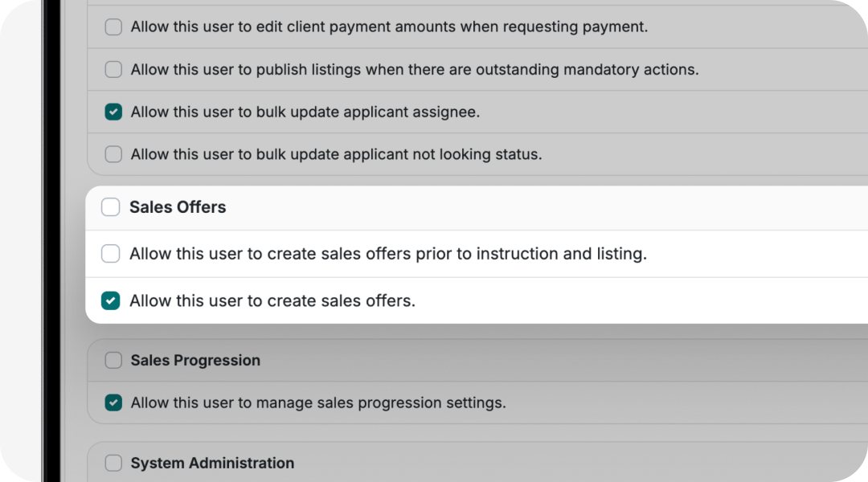
Task: Disable bulk update applicant assignee permission
Action: (113, 112)
